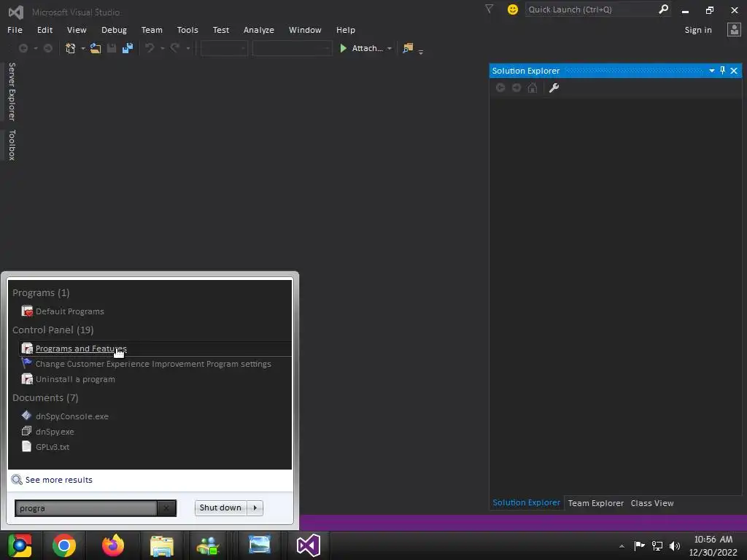This screenshot has height=560, width=747.
Task: Clear the Start menu search text
Action: click(x=166, y=508)
